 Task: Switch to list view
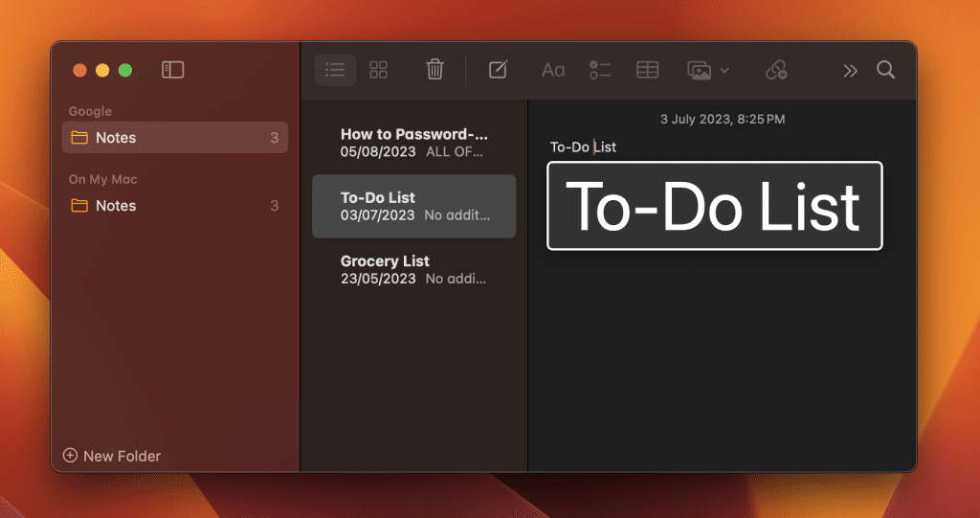pyautogui.click(x=335, y=70)
